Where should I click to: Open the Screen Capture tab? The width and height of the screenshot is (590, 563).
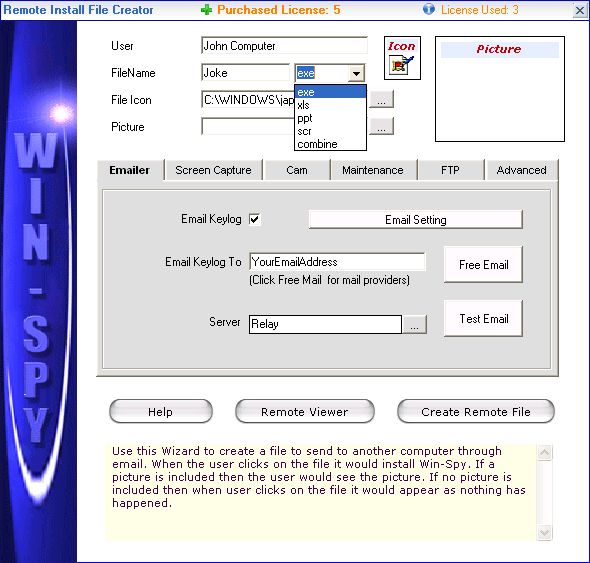213,170
